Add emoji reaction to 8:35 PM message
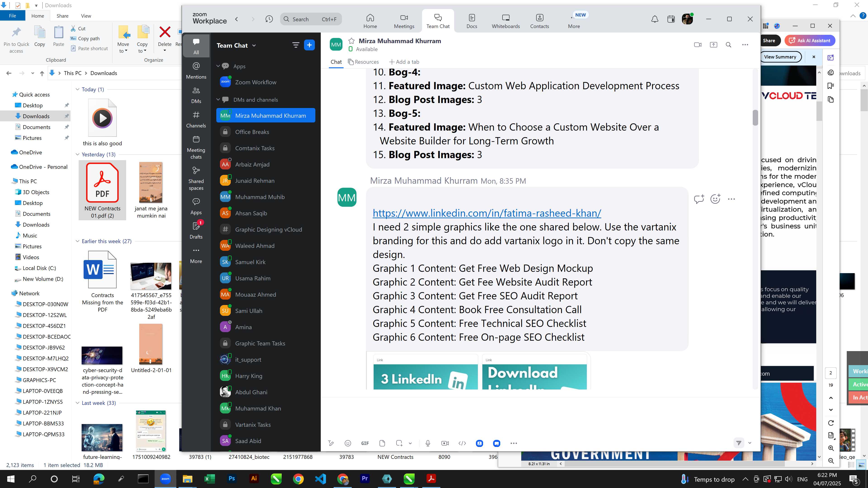868x488 pixels. (715, 199)
